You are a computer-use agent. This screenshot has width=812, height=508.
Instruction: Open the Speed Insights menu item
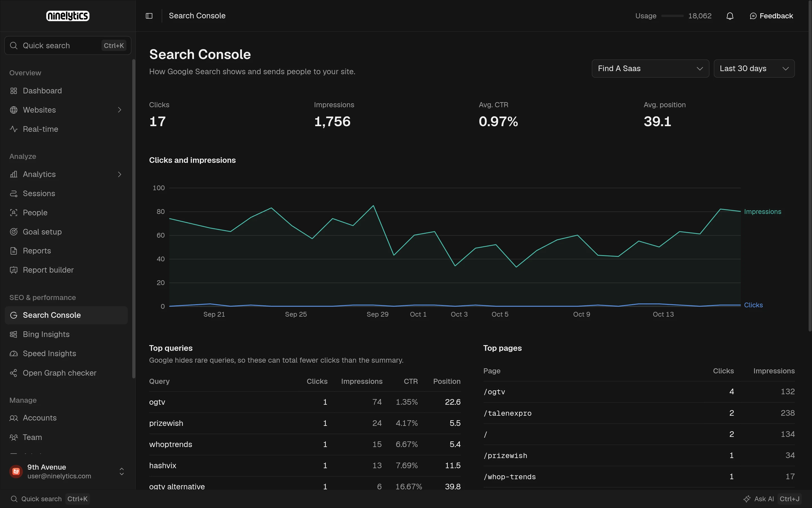(66, 353)
